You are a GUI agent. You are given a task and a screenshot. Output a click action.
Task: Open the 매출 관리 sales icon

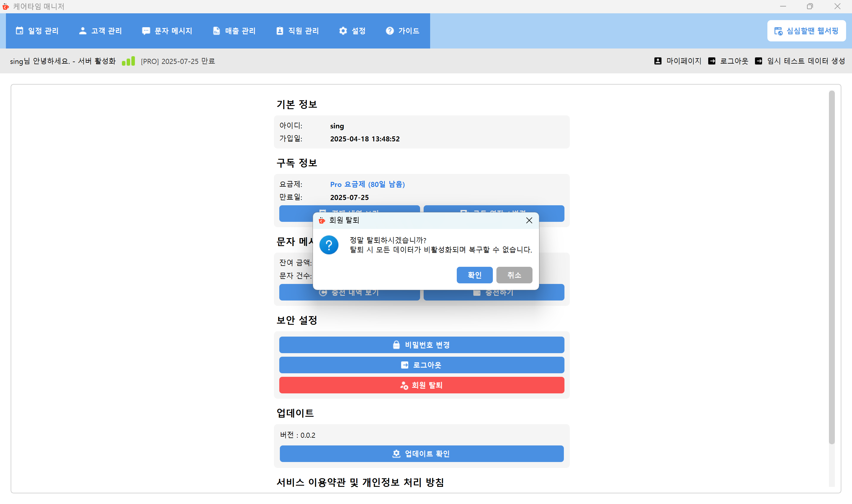[x=216, y=30]
